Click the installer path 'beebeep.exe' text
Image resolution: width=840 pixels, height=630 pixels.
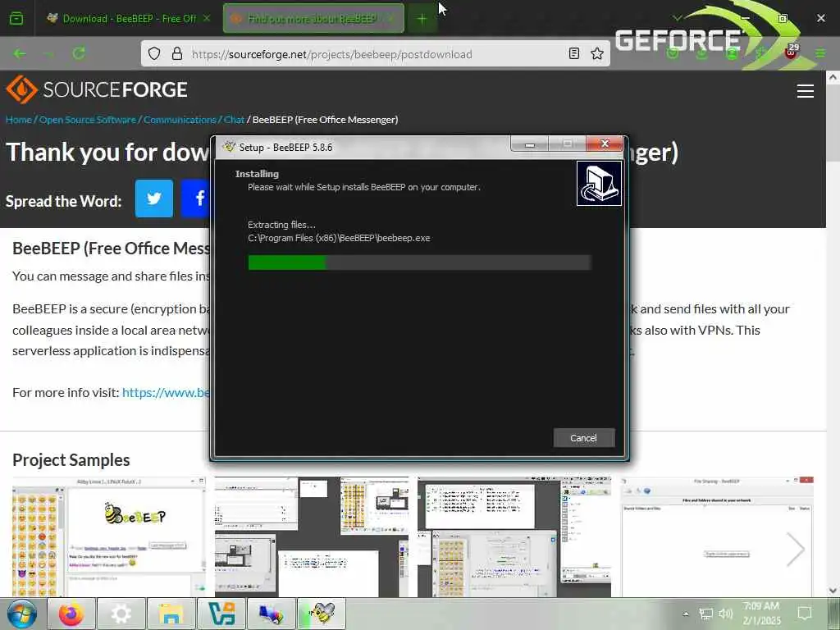point(339,238)
